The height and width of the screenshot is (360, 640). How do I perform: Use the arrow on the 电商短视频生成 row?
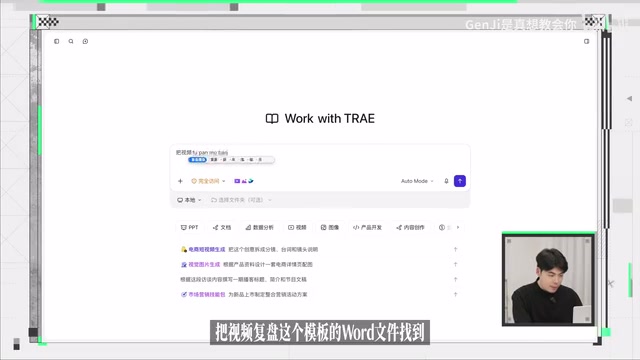tap(456, 249)
